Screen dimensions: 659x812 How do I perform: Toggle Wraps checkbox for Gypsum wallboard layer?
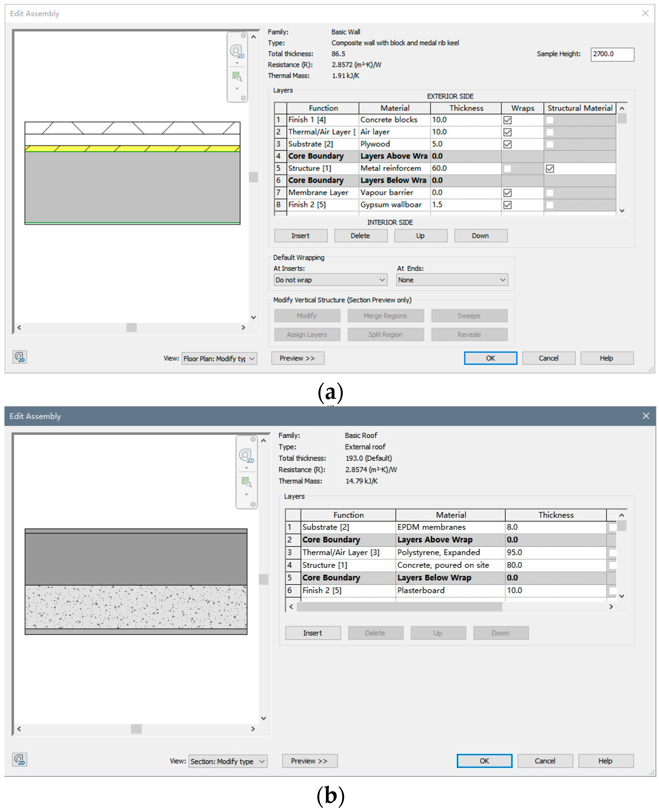click(507, 205)
